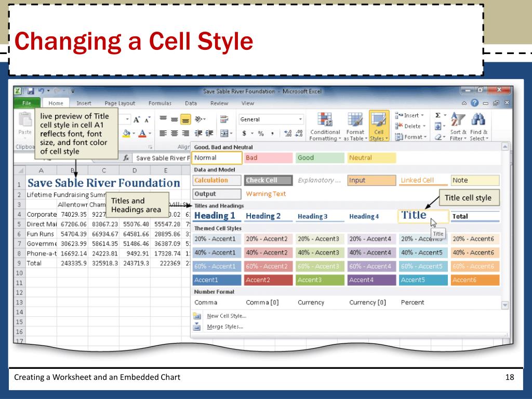Click the Fill Color paint bucket icon
This screenshot has height=399, width=532.
point(126,134)
